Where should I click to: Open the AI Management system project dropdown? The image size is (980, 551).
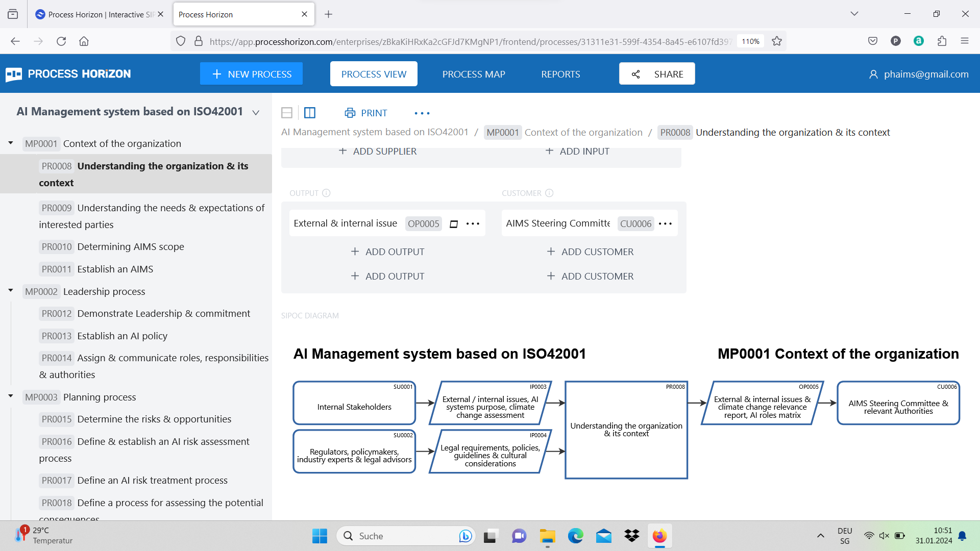pos(256,112)
